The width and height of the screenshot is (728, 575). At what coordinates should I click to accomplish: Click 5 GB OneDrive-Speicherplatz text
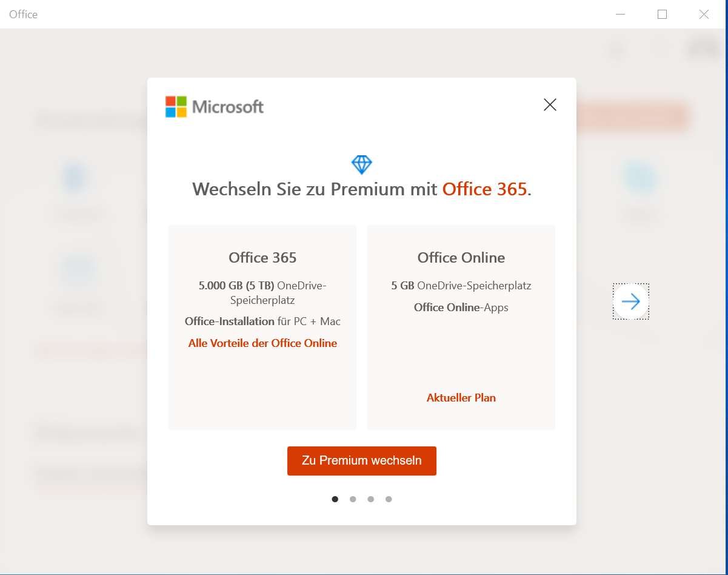[461, 286]
